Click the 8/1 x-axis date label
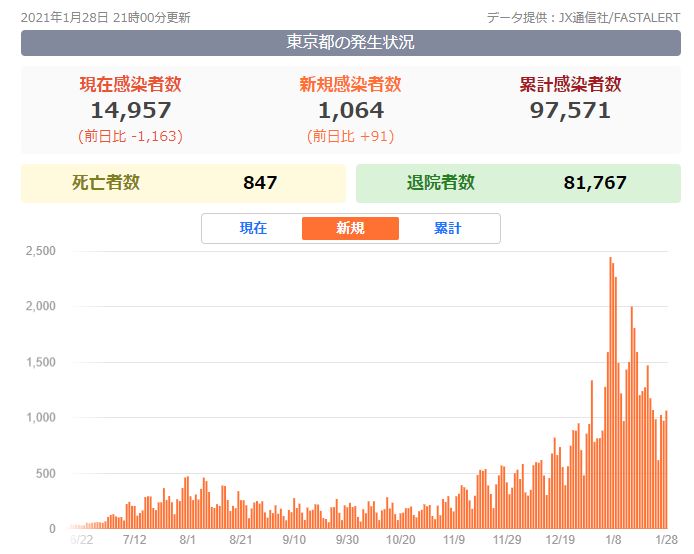This screenshot has height=554, width=694. (188, 540)
